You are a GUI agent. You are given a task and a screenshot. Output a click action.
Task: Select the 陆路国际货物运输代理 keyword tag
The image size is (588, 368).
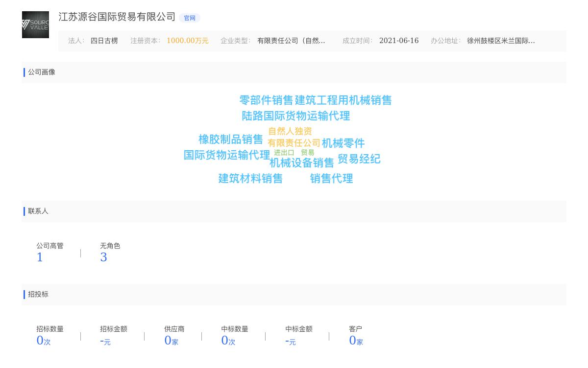pos(296,116)
